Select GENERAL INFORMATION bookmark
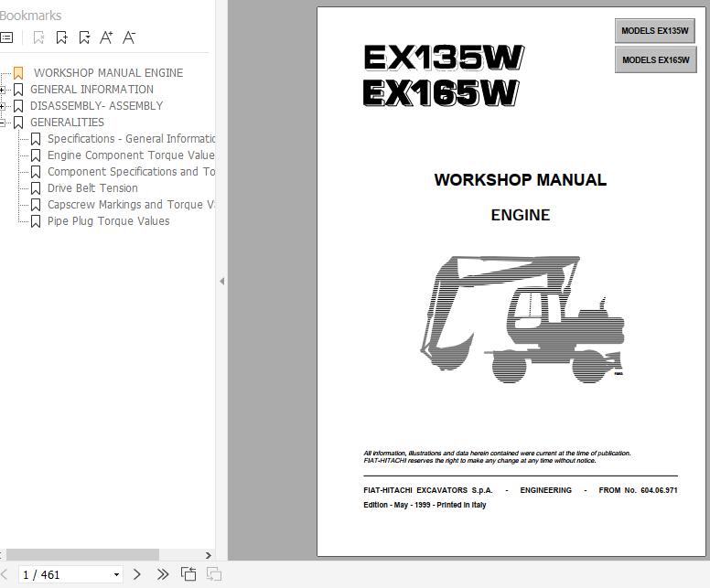This screenshot has height=588, width=710. (x=91, y=90)
